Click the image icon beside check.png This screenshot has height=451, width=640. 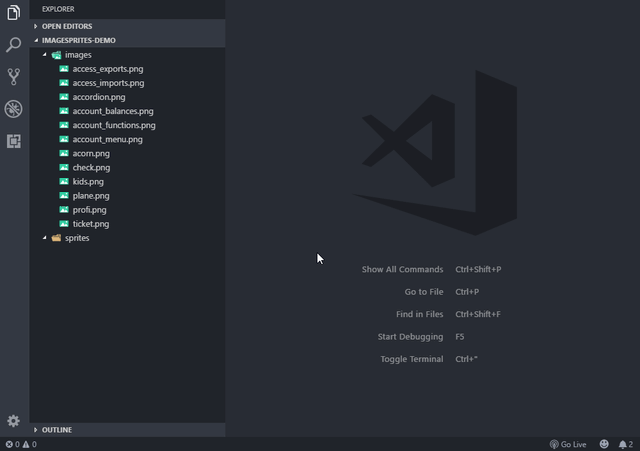64,167
